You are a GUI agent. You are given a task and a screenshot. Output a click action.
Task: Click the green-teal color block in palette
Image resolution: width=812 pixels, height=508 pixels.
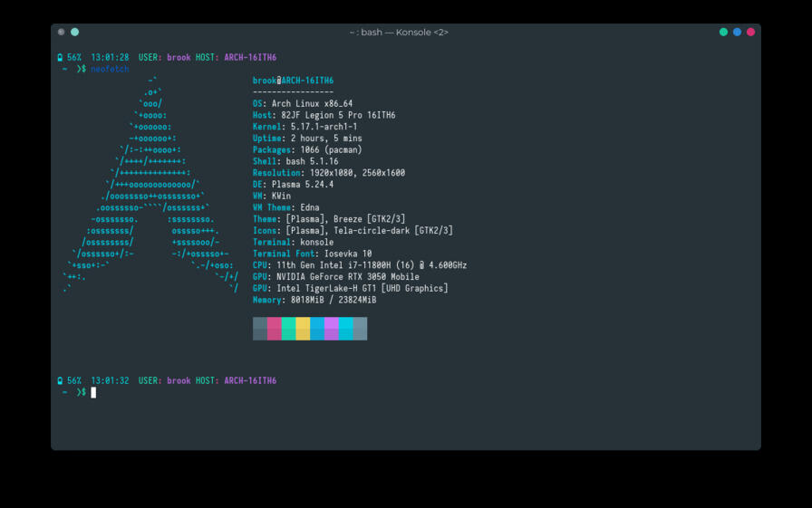coord(288,329)
